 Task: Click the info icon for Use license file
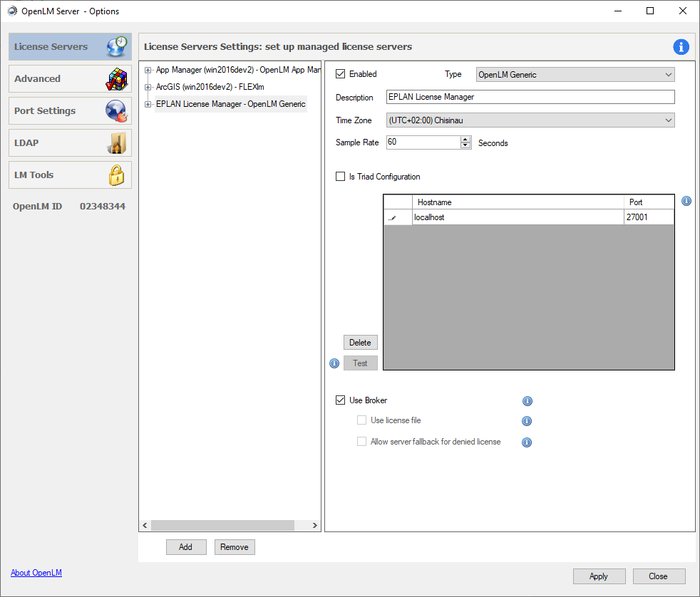527,421
